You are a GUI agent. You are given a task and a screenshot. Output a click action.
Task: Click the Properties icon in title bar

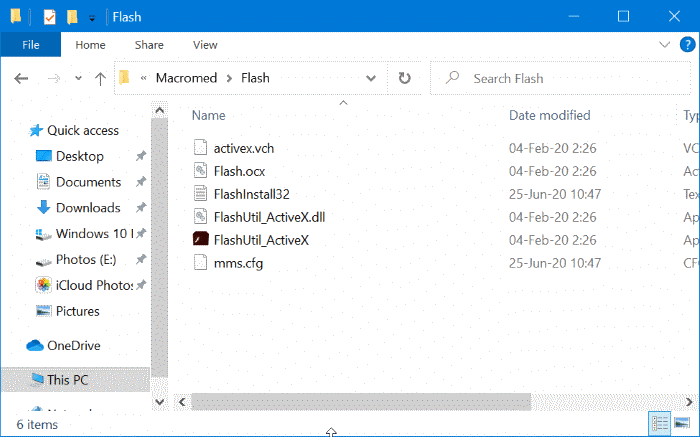pos(50,17)
